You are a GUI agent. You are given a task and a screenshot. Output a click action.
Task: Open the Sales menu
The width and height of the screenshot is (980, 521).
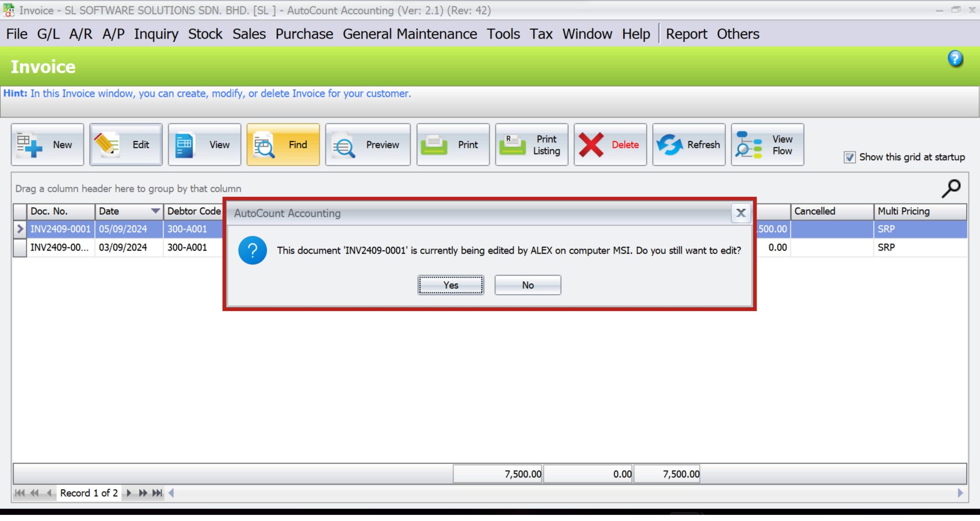249,34
